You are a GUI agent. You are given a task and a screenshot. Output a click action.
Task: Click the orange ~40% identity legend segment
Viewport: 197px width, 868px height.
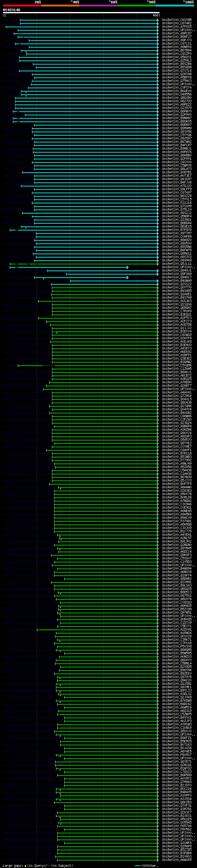point(60,6)
